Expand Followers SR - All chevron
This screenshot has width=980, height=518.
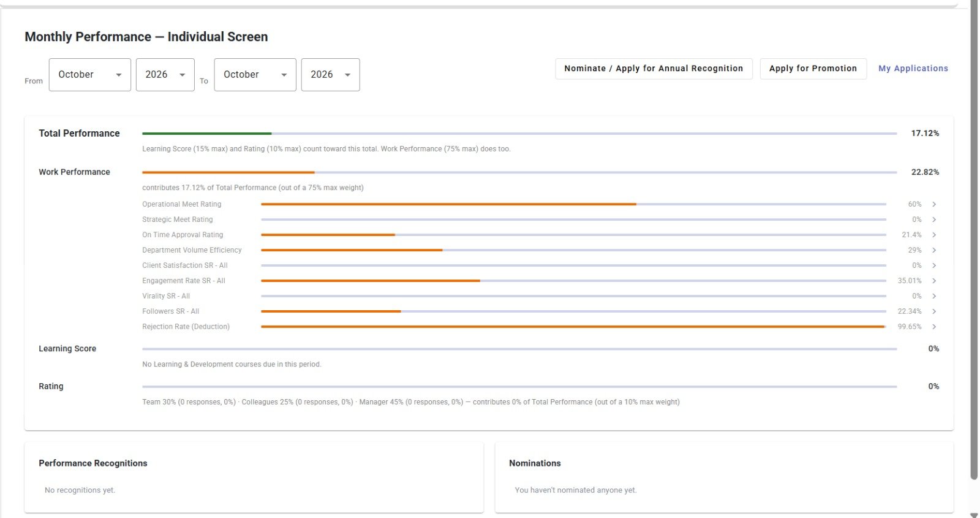[934, 311]
